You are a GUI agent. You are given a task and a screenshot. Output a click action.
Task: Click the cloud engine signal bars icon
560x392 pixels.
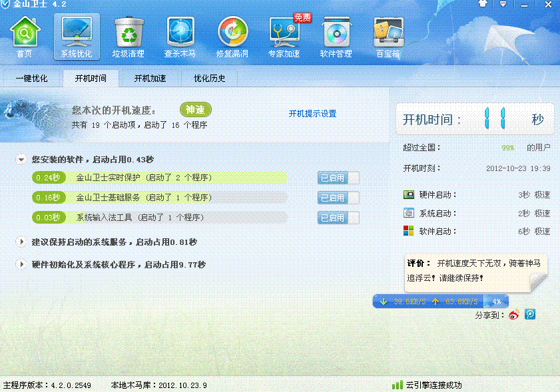click(397, 385)
